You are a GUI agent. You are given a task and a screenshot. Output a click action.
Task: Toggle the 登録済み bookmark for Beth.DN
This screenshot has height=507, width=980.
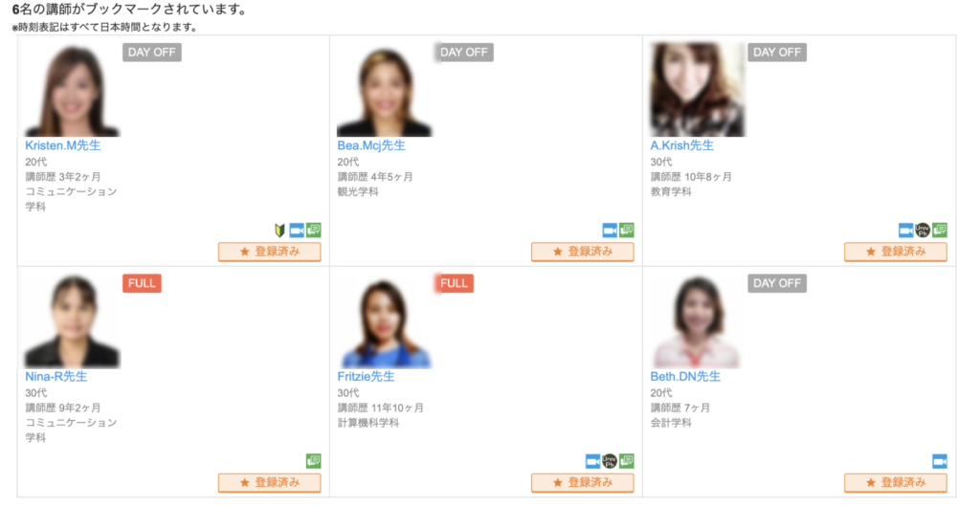pyautogui.click(x=896, y=483)
